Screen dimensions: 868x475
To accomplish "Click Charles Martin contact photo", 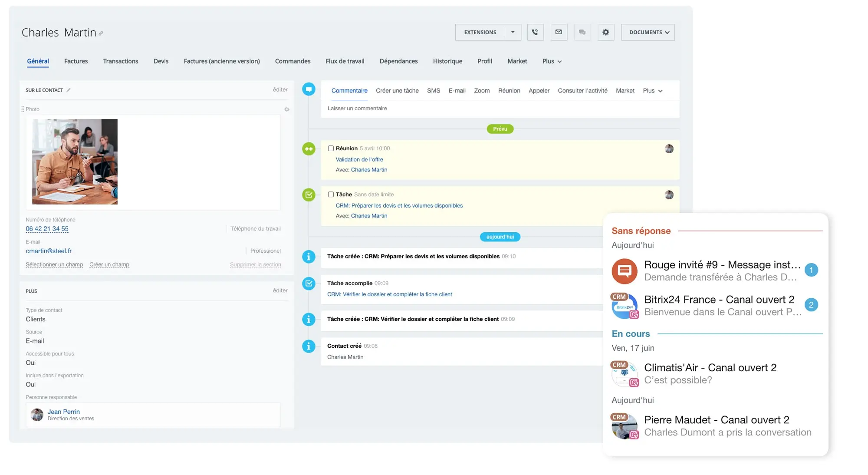I will click(x=75, y=162).
